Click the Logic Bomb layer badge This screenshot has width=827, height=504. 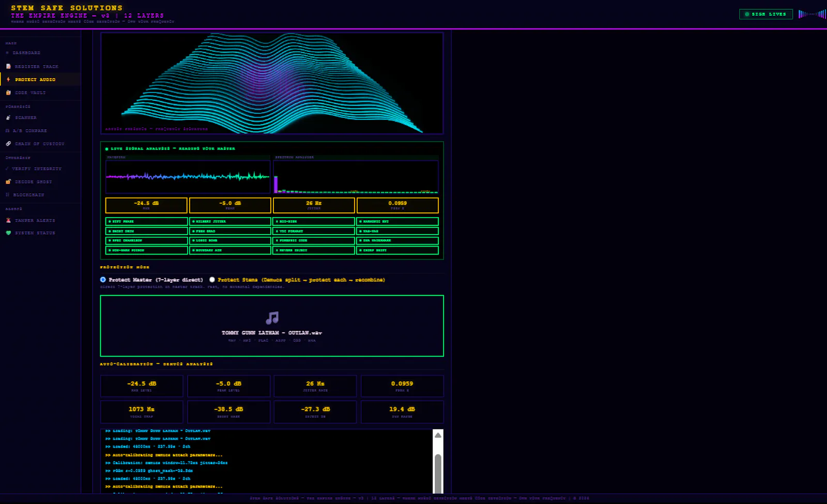(x=230, y=240)
